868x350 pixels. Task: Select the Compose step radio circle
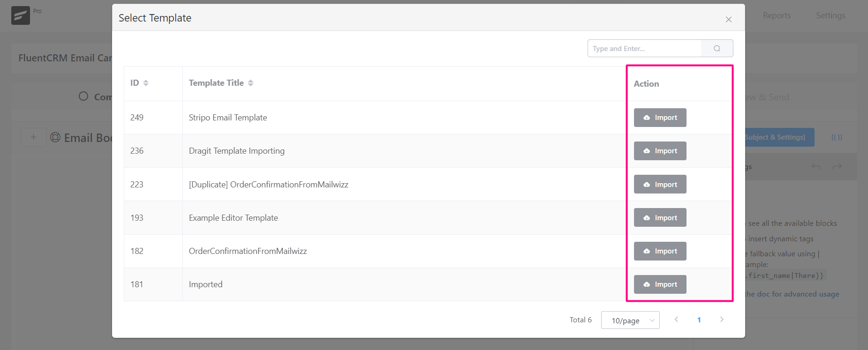(83, 96)
